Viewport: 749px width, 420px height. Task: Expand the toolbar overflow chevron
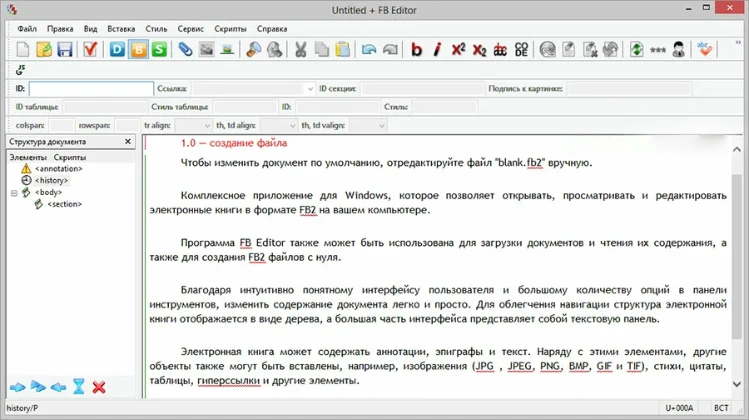pyautogui.click(x=738, y=43)
